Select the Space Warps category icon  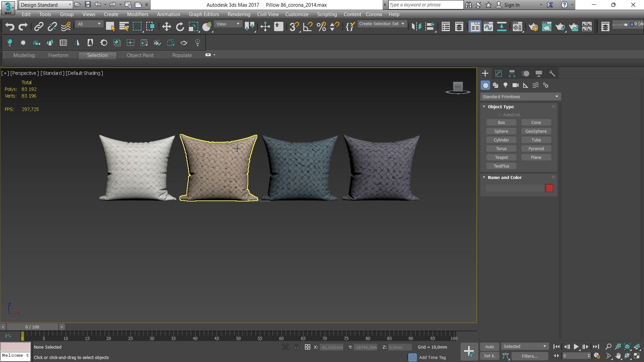pyautogui.click(x=536, y=85)
